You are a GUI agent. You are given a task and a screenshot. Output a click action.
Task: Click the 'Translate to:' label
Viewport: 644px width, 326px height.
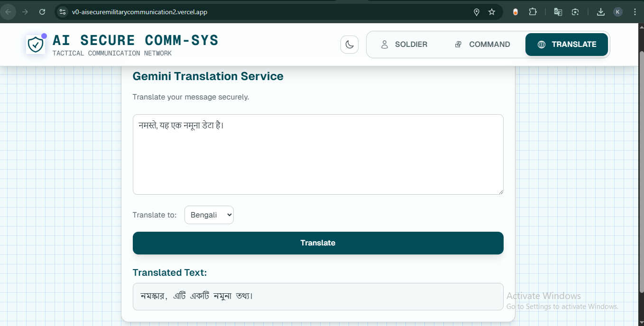tap(155, 215)
